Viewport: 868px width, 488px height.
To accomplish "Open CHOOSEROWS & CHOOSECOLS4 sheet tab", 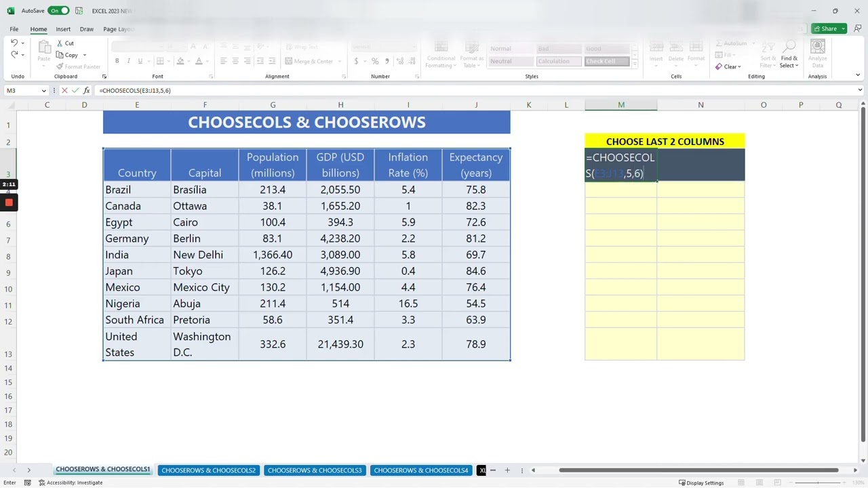I will click(421, 470).
